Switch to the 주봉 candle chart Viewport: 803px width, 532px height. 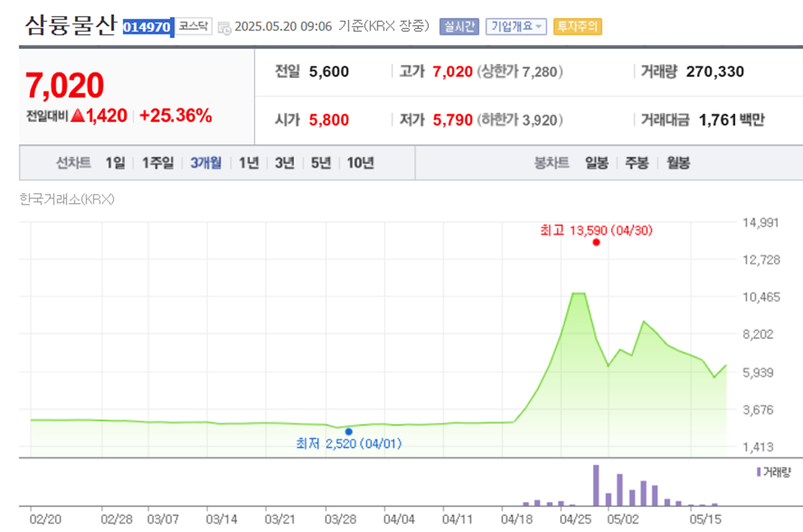click(x=637, y=163)
